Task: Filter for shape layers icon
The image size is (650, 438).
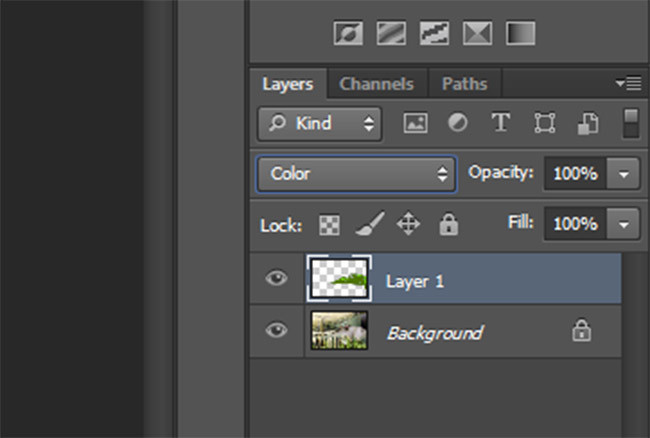Action: coord(544,123)
